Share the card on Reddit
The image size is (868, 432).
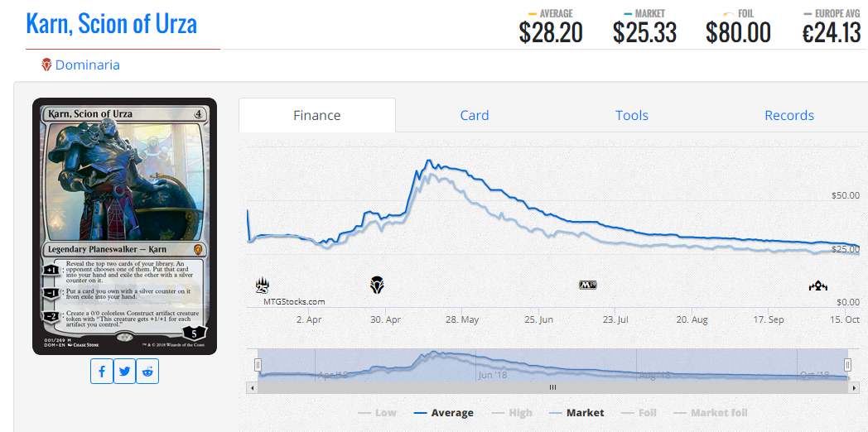(x=147, y=371)
